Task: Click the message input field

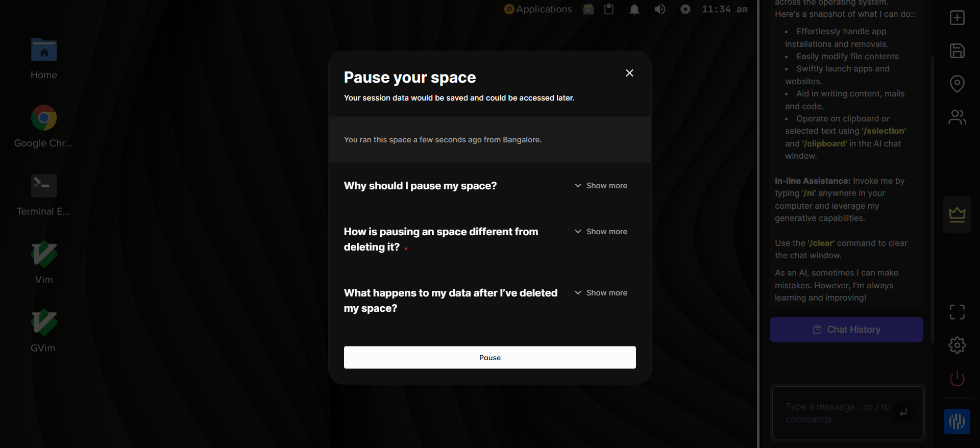Action: [837, 413]
